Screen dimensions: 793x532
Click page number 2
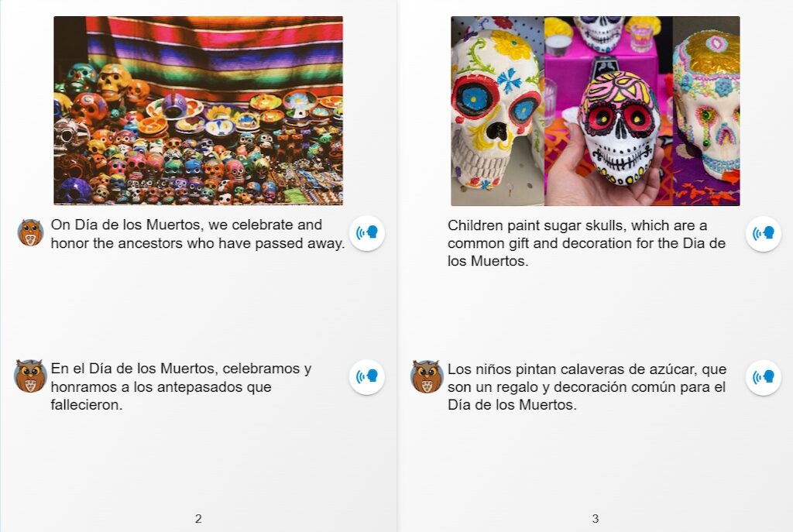pos(198,518)
